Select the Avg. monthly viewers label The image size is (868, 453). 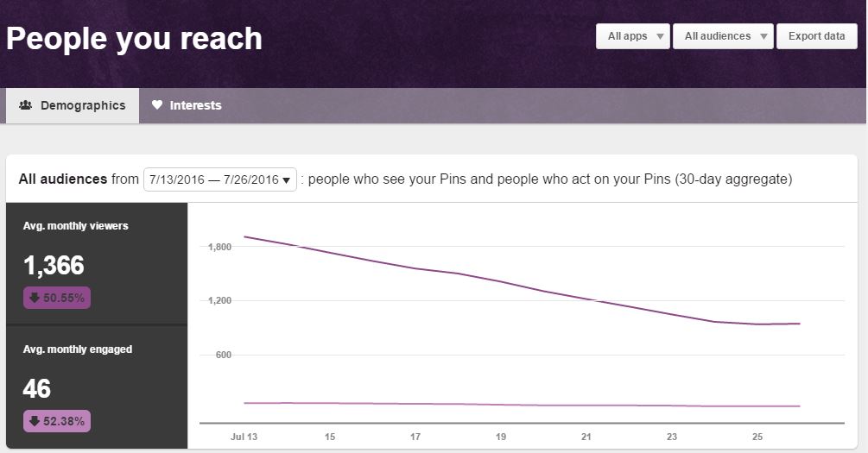(x=76, y=226)
